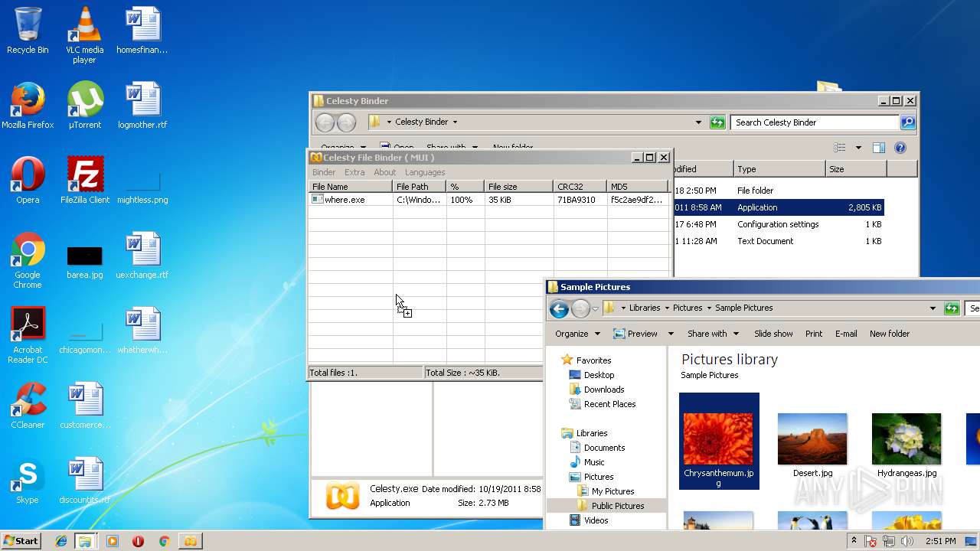Show hidden system tray icons
Image resolution: width=980 pixels, height=551 pixels.
854,541
